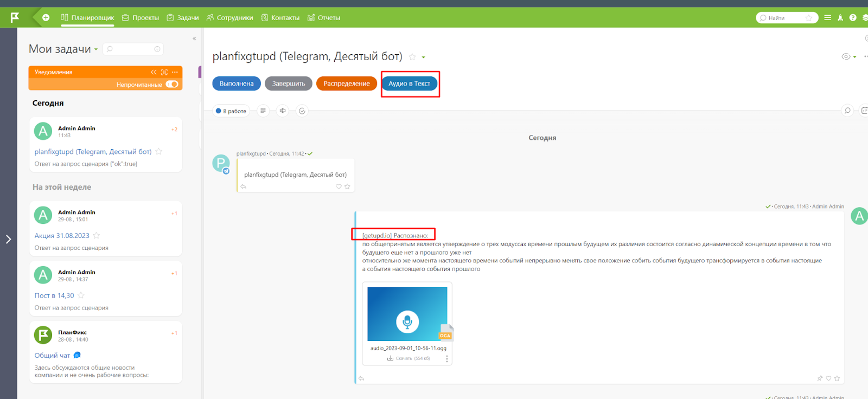Open dropdown arrow next to task title

click(x=424, y=57)
